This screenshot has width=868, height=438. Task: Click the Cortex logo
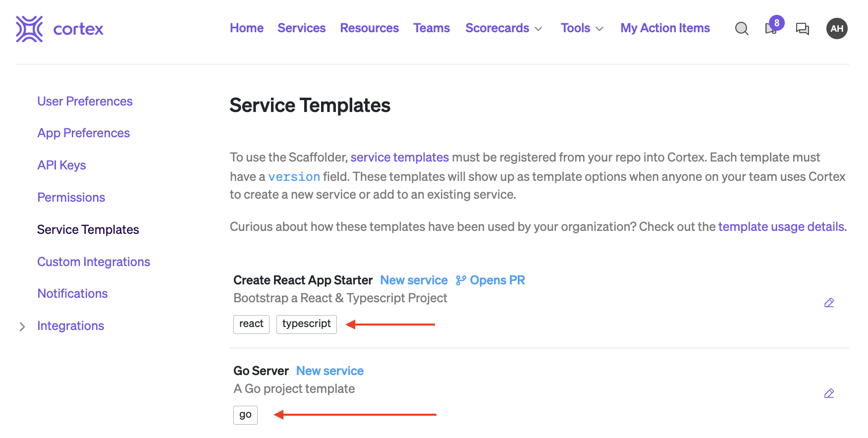(x=59, y=29)
